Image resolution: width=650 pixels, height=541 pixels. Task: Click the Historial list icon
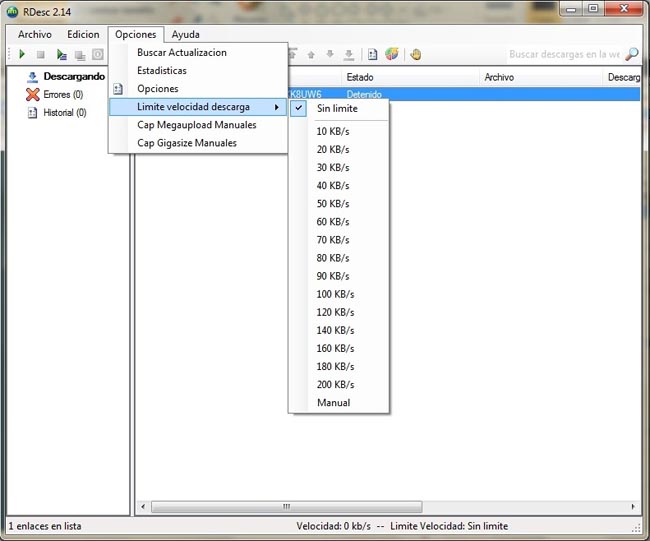pyautogui.click(x=32, y=112)
